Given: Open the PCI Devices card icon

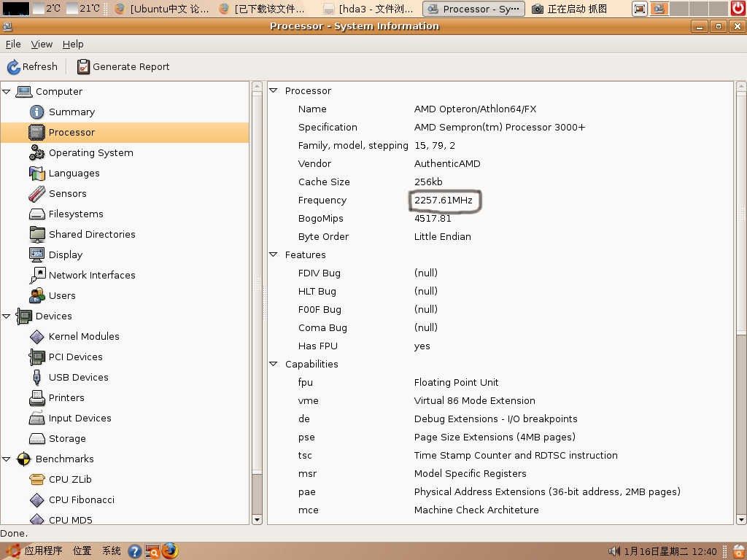Looking at the screenshot, I should point(36,357).
